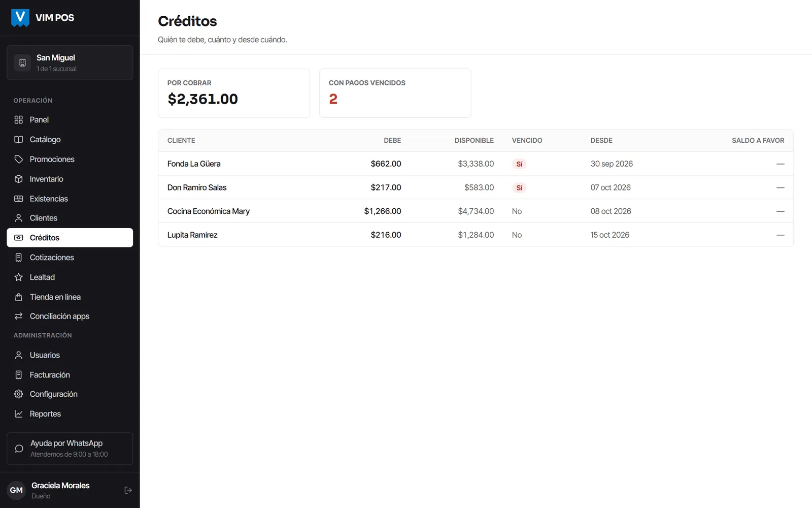Click the $1,266.00 debt amount

coord(383,211)
